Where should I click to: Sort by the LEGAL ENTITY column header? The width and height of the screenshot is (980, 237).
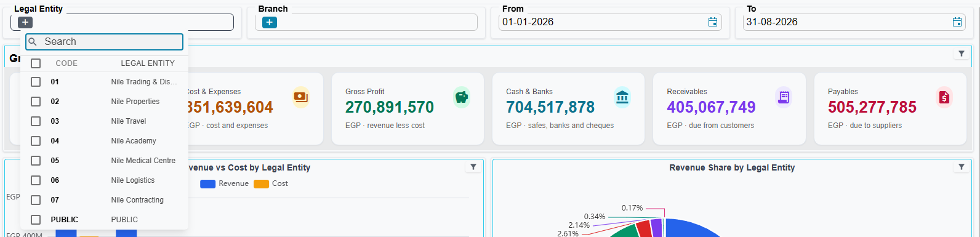[148, 63]
